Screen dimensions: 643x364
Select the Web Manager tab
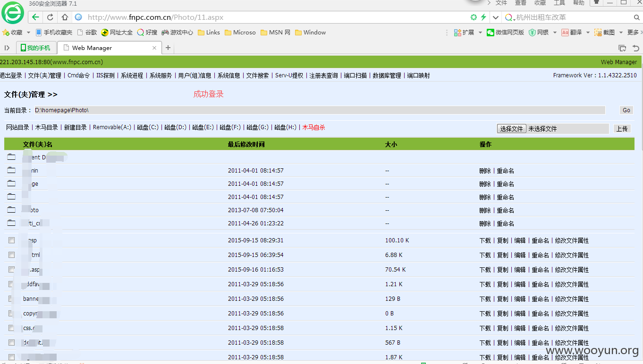109,48
